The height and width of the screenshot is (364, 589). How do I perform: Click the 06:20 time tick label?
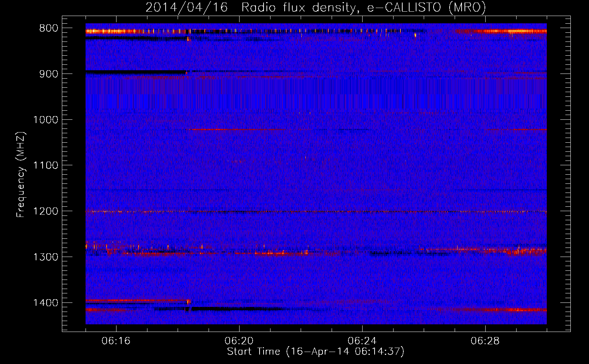click(239, 341)
